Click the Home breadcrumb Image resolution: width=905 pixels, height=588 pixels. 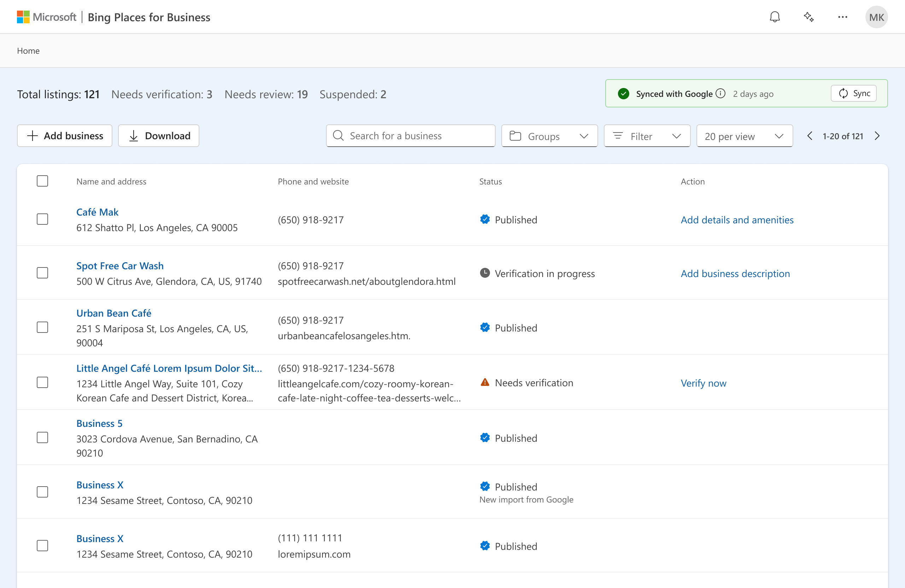[x=28, y=51]
